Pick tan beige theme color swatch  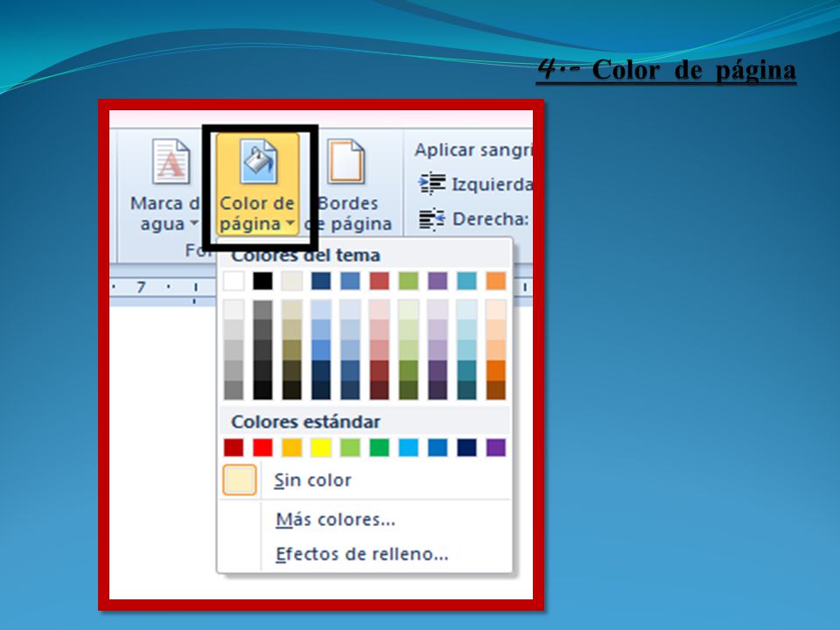click(292, 281)
